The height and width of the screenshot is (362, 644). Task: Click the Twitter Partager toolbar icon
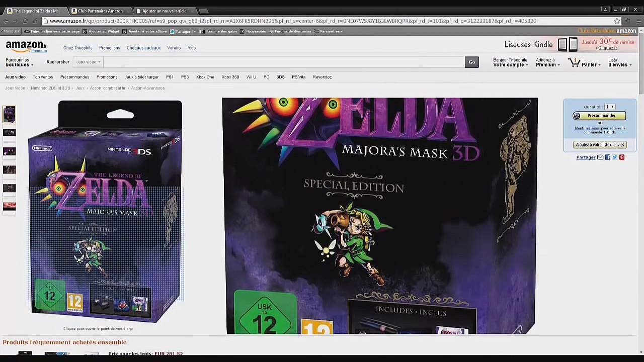(172, 31)
